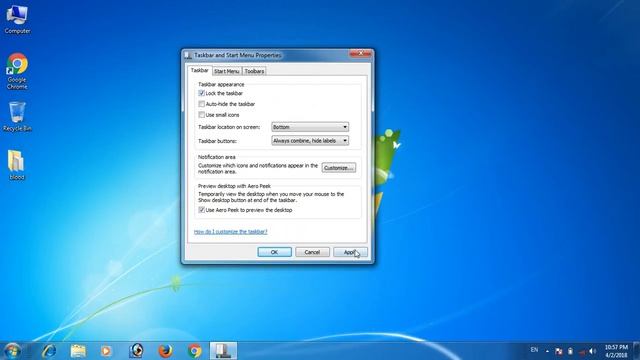Open Windows Explorer folder icon in taskbar
The width and height of the screenshot is (640, 360).
click(78, 351)
